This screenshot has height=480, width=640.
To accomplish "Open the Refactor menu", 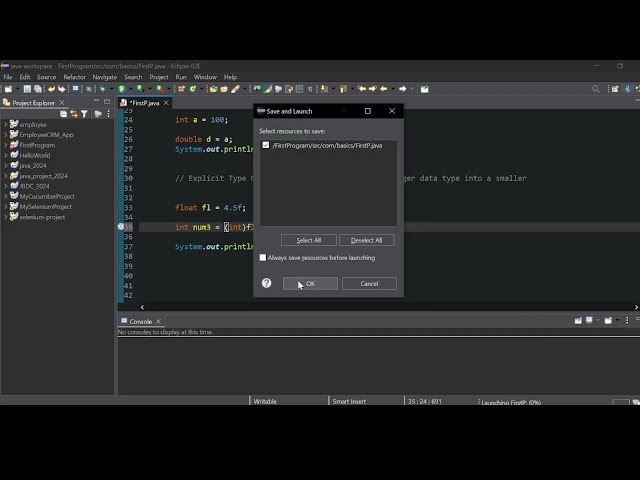I will (x=75, y=77).
